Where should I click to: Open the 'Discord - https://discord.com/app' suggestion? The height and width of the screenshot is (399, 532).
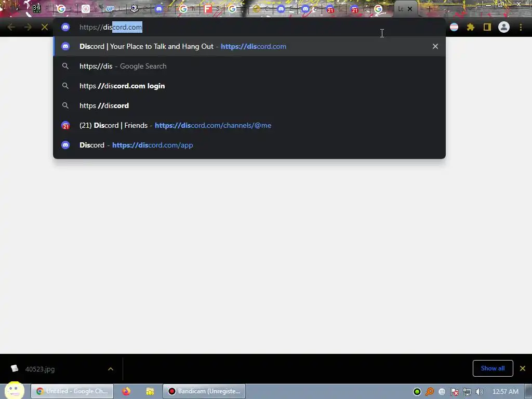coord(249,145)
